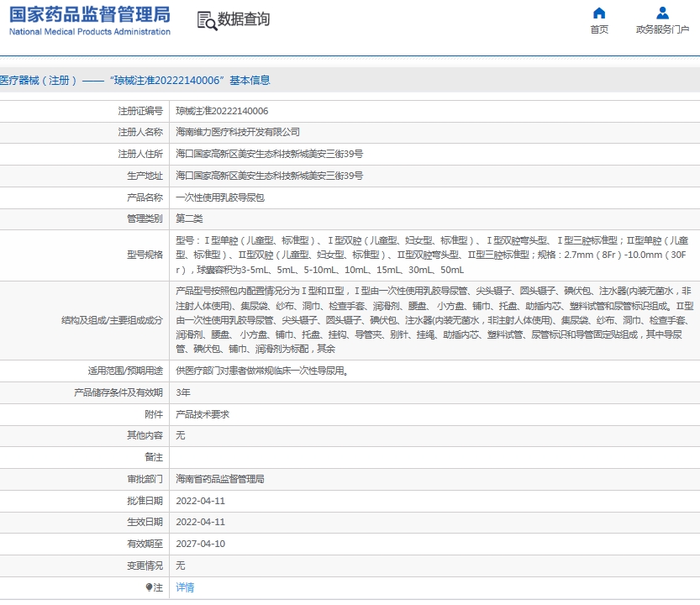This screenshot has width=700, height=605.
Task: Click 产品技术要求 attachment value
Action: [203, 414]
